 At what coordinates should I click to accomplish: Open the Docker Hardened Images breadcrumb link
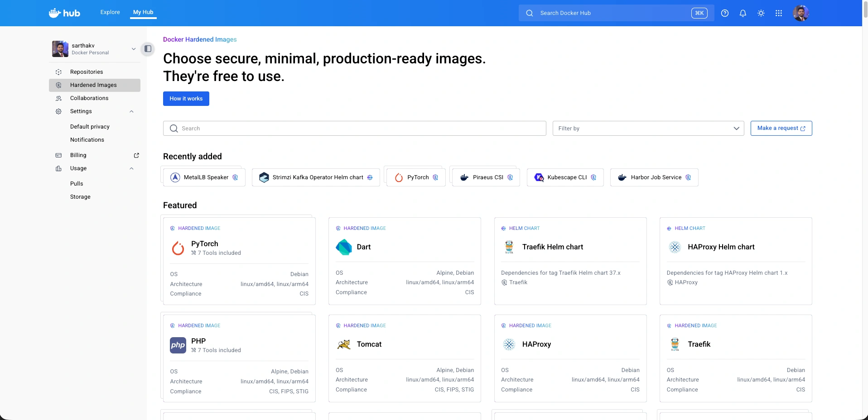(x=200, y=39)
